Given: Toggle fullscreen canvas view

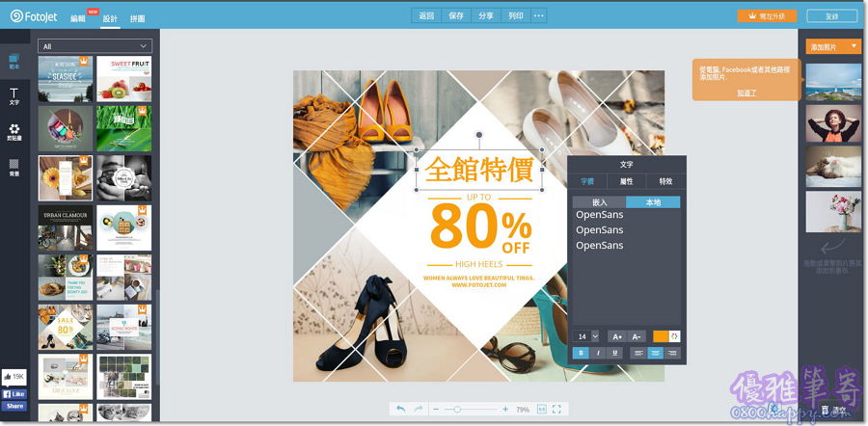Looking at the screenshot, I should 556,410.
